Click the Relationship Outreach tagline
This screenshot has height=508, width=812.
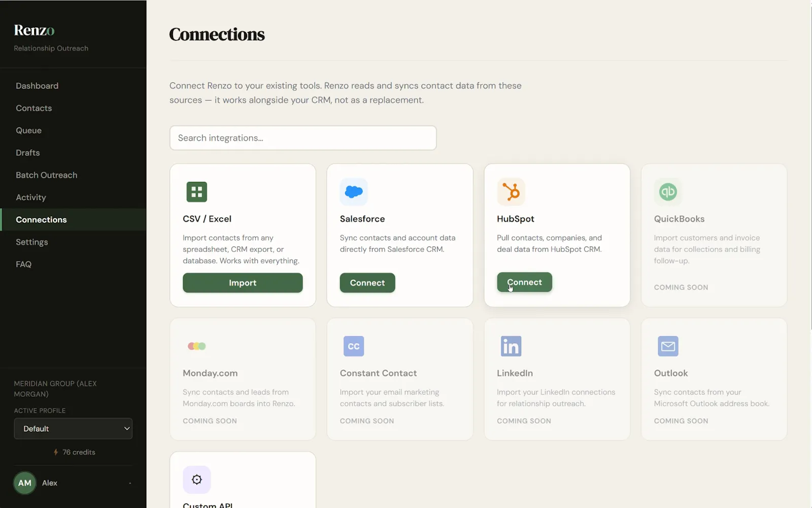click(51, 48)
